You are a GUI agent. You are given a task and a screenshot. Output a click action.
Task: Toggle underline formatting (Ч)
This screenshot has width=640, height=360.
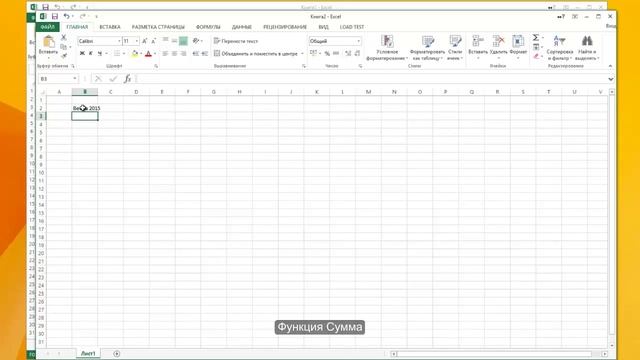tap(99, 53)
